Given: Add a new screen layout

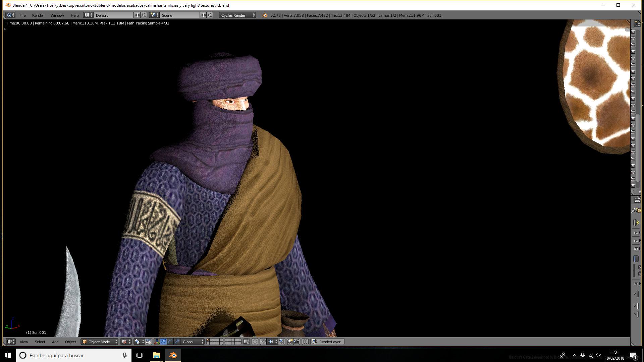Looking at the screenshot, I should [x=137, y=15].
